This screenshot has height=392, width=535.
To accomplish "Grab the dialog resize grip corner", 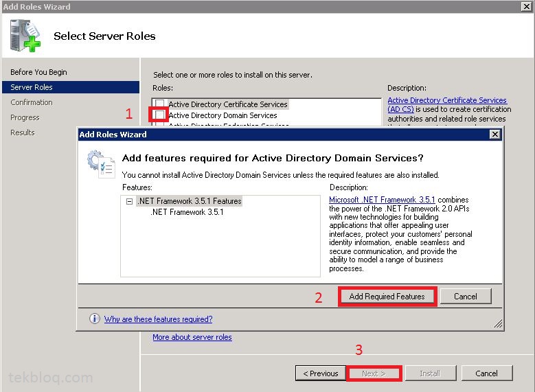I will point(498,323).
